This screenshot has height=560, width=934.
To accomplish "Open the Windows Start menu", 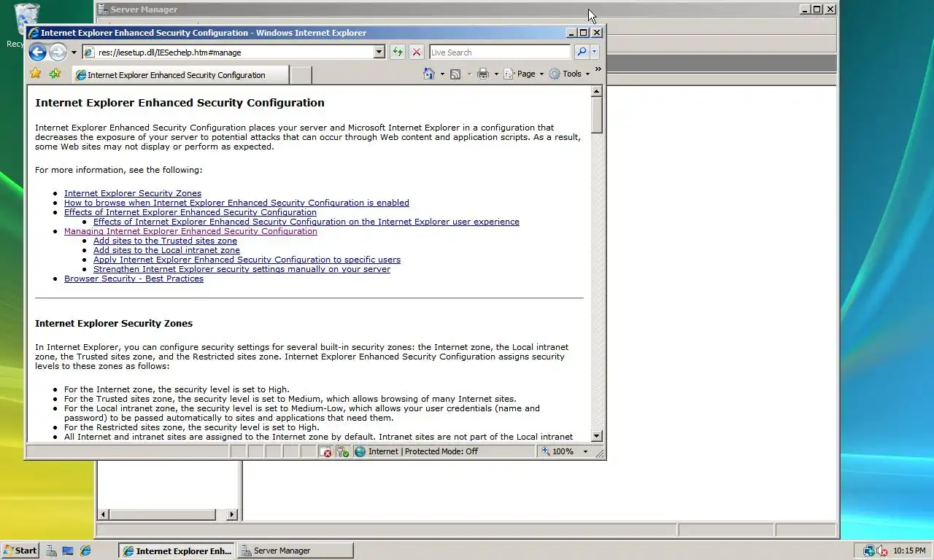I will click(20, 551).
